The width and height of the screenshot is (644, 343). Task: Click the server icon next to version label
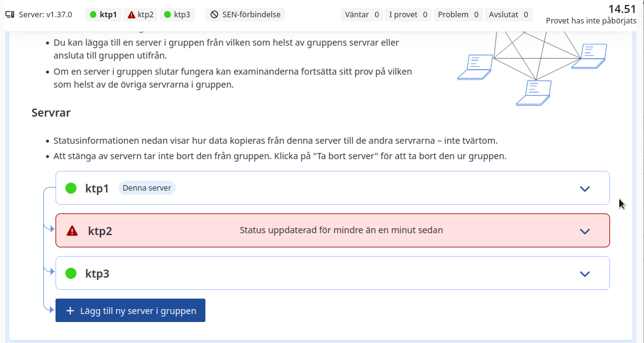tap(10, 15)
